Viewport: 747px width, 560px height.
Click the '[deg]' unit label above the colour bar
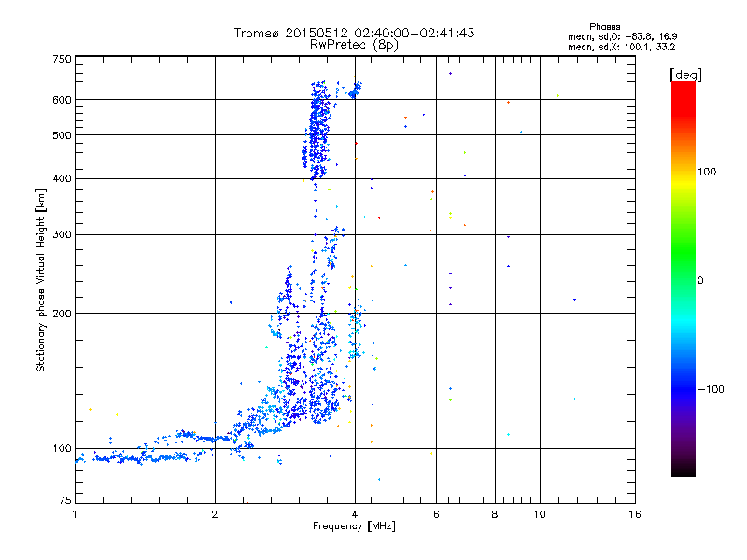pyautogui.click(x=685, y=75)
